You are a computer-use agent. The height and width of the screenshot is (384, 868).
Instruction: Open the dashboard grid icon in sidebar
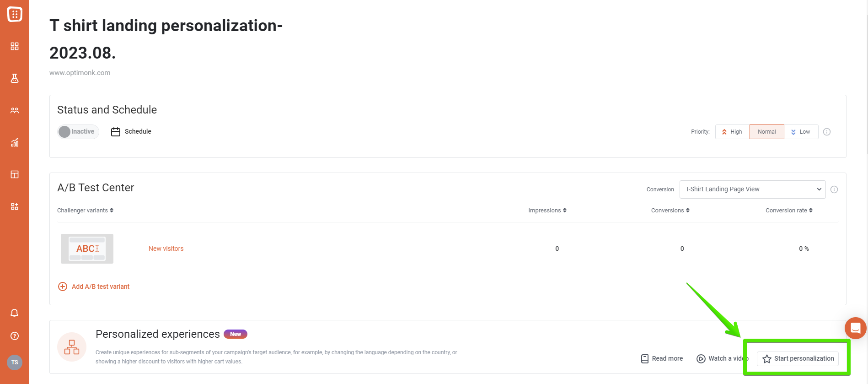click(x=15, y=46)
